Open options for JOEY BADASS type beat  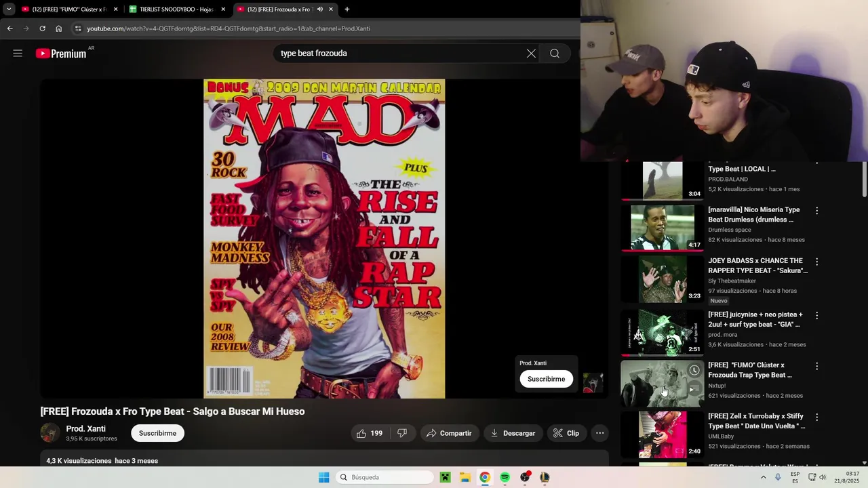coord(816,262)
